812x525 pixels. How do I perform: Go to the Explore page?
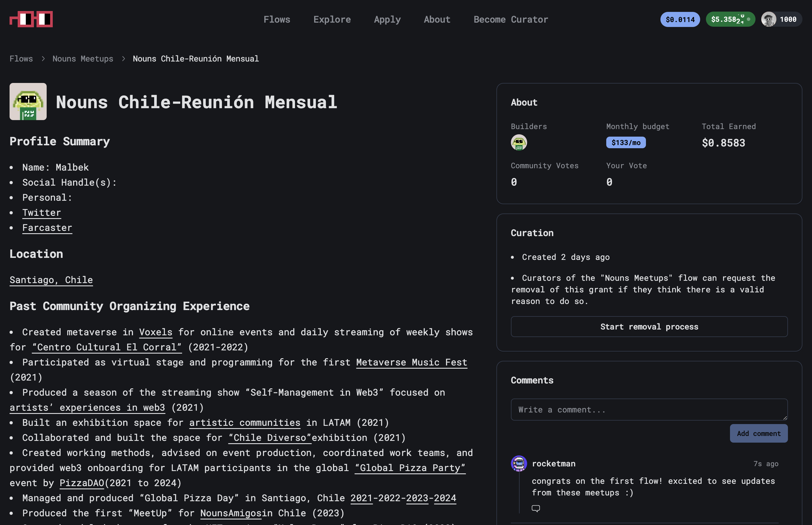pyautogui.click(x=332, y=19)
